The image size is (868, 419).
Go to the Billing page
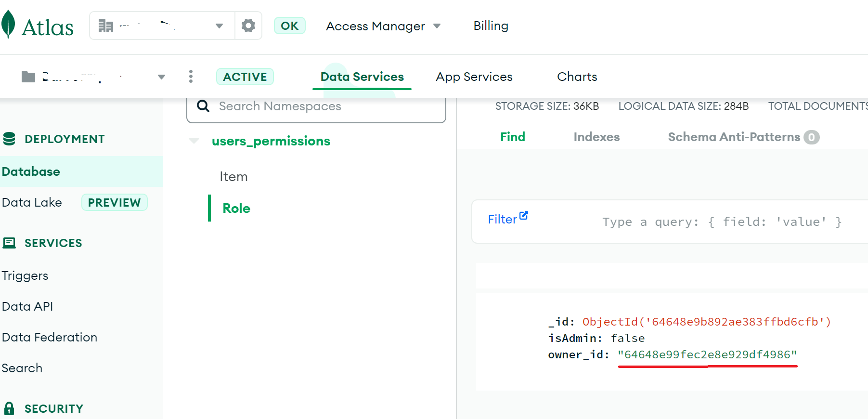(491, 26)
